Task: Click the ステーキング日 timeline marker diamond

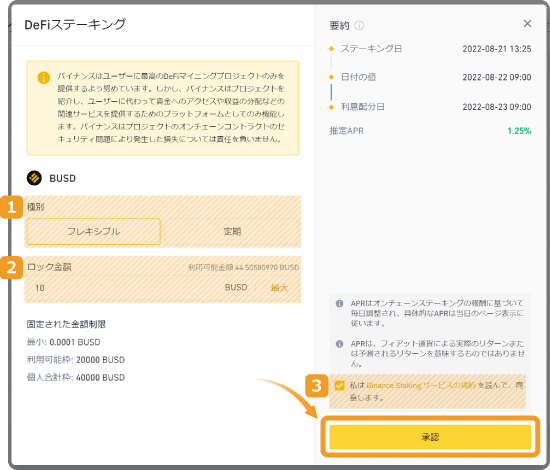Action: pos(331,49)
